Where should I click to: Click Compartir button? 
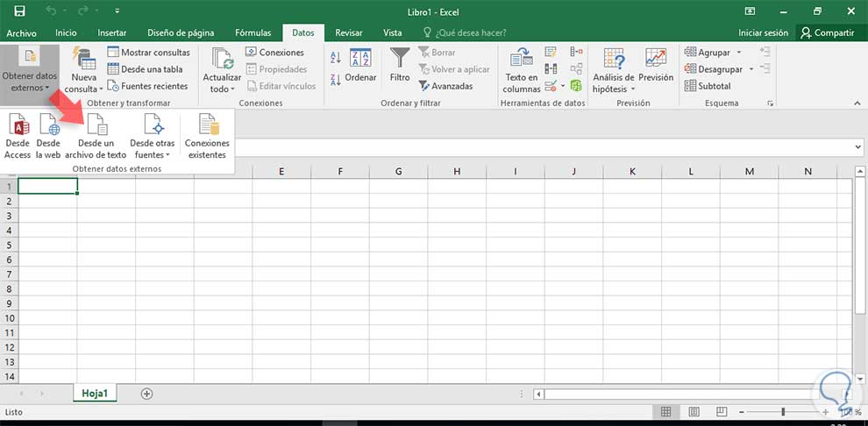click(828, 32)
